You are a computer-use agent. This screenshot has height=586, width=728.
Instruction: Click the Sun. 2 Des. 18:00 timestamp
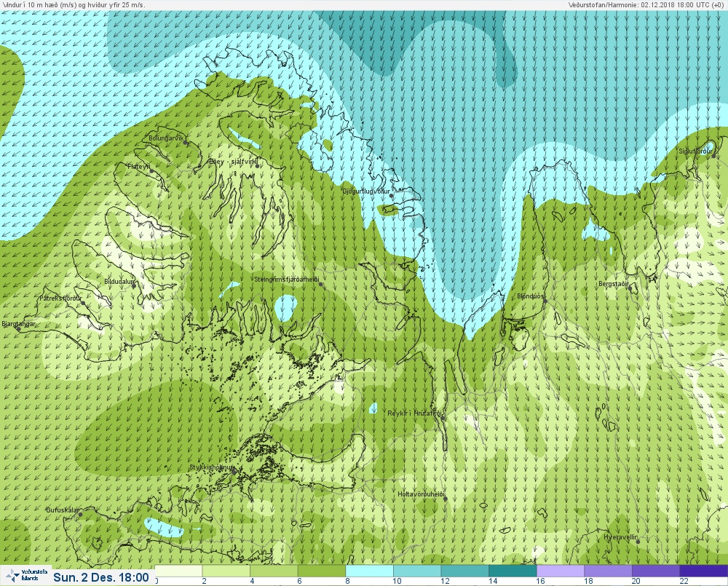pyautogui.click(x=100, y=577)
